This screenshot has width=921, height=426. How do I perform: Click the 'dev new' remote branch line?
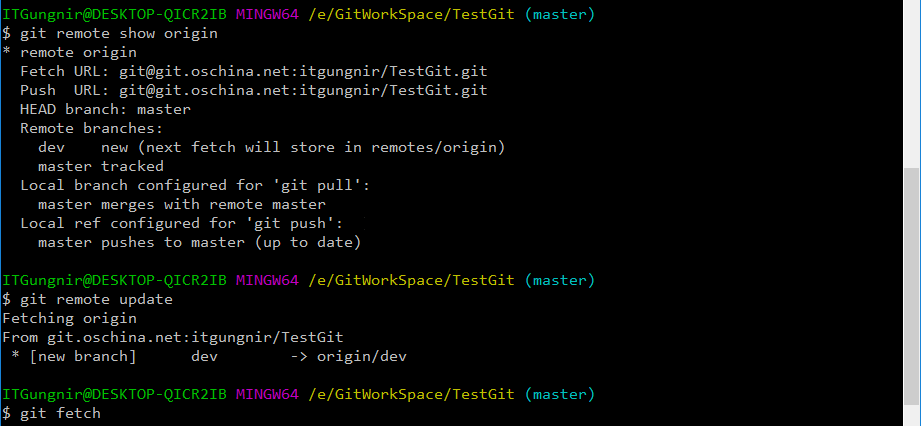(x=271, y=147)
